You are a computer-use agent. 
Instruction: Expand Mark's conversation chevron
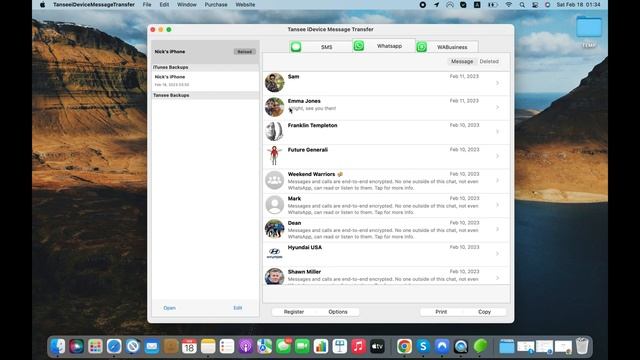pos(498,205)
